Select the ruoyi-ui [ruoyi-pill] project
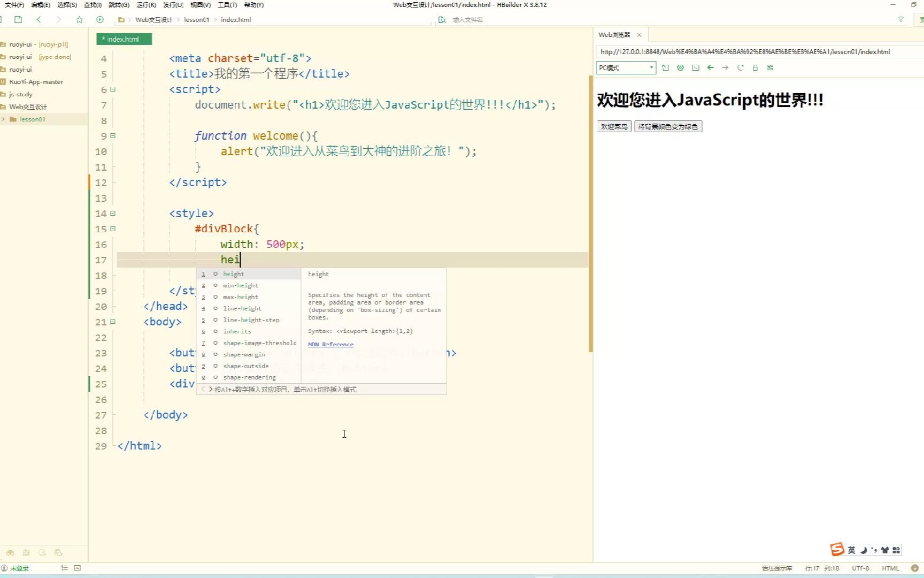924x578 pixels. [38, 44]
